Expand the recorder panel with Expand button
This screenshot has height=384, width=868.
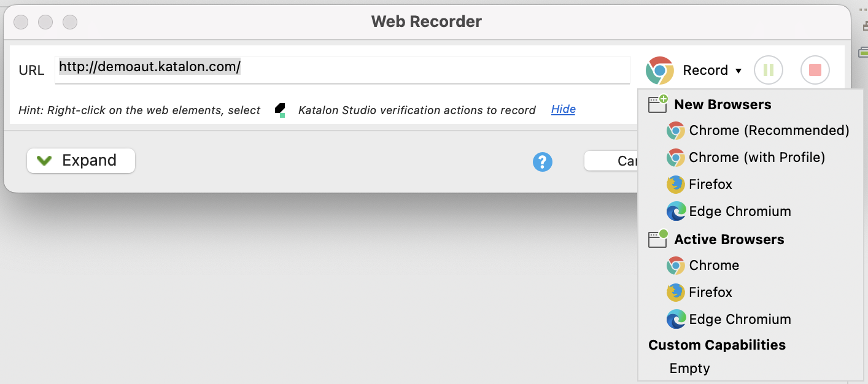pyautogui.click(x=81, y=161)
